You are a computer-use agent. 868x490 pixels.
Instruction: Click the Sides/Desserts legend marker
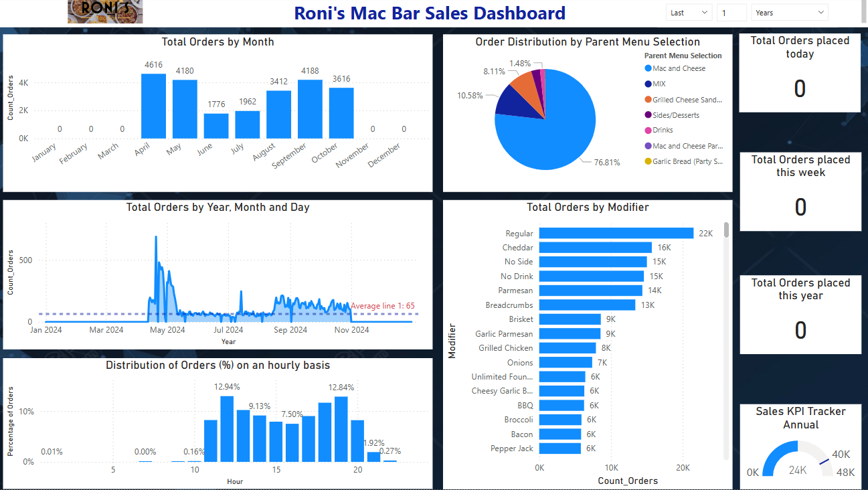[x=648, y=115]
